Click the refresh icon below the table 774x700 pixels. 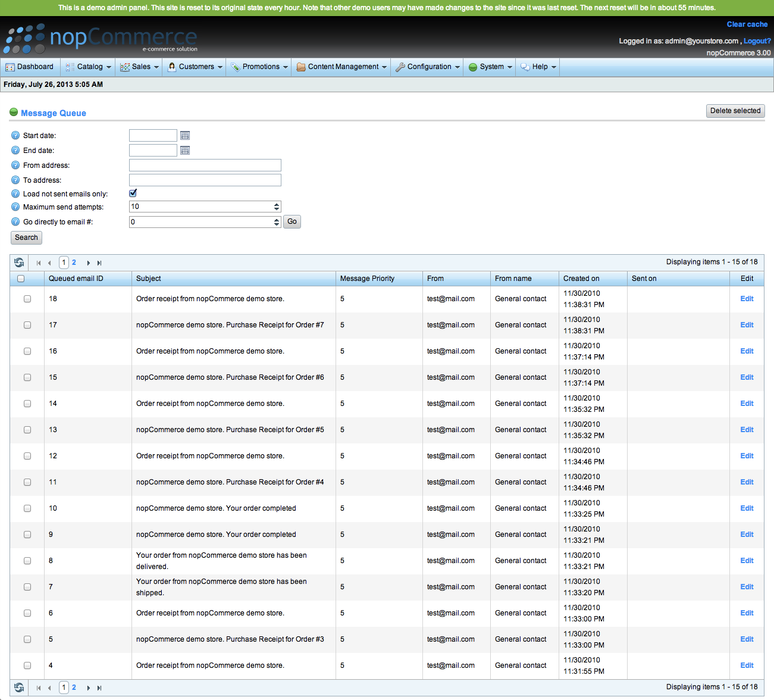click(x=19, y=687)
